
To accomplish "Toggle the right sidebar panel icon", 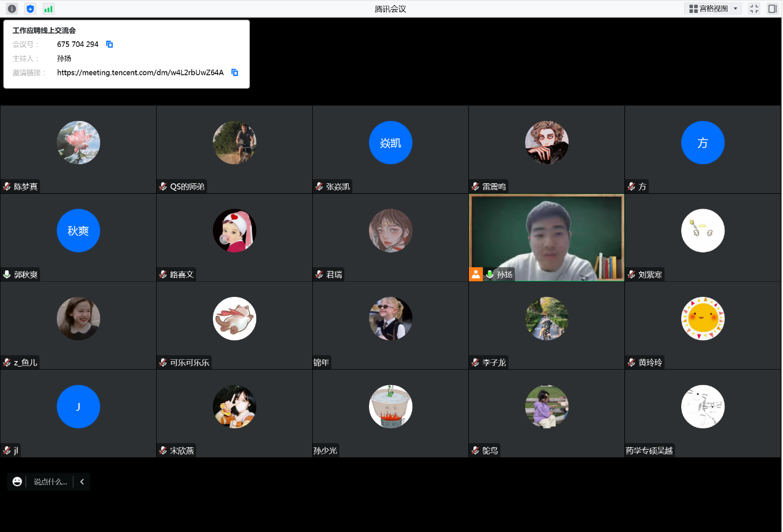I will tap(772, 9).
